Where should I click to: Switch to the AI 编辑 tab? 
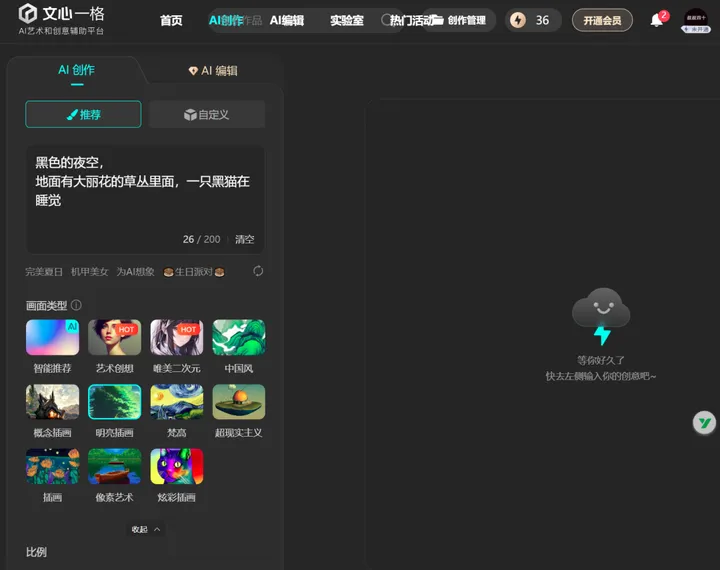tap(213, 71)
